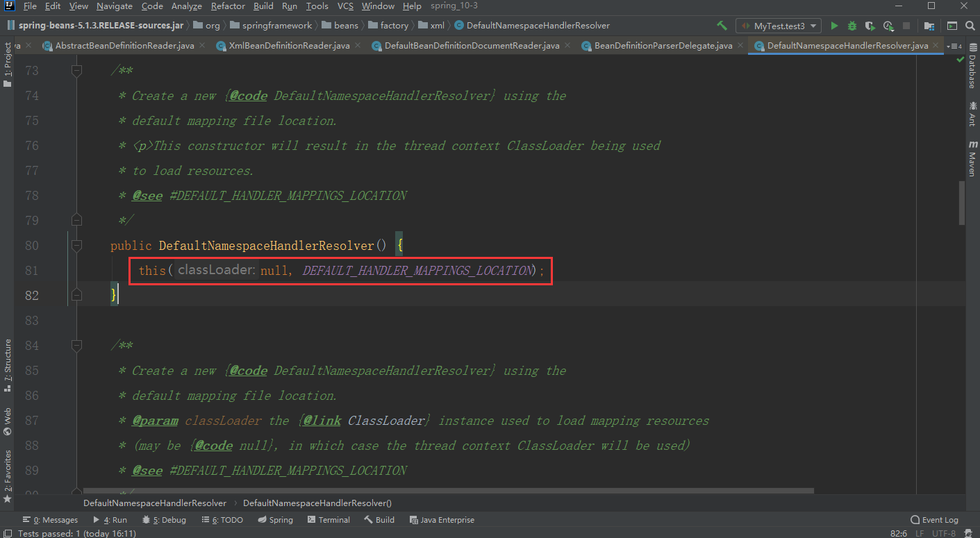Screen dimensions: 980x538
Task: Click the LF line separator indicator
Action: tap(920, 533)
